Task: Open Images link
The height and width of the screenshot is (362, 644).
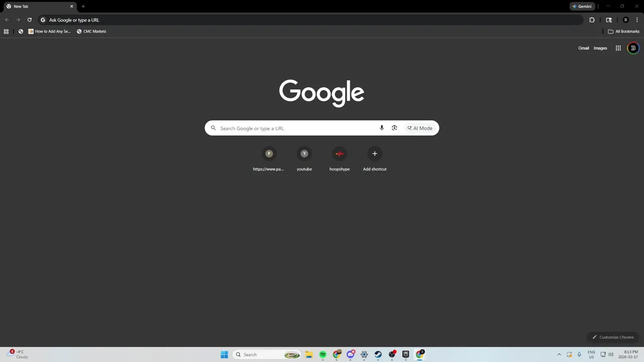Action: pos(600,48)
